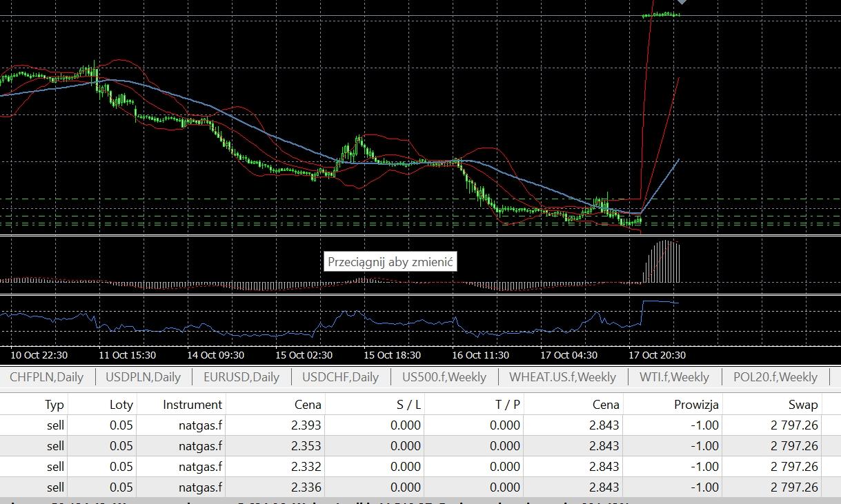Click lot size 0.05 in the 2.336 row
This screenshot has width=841, height=504.
[x=121, y=487]
